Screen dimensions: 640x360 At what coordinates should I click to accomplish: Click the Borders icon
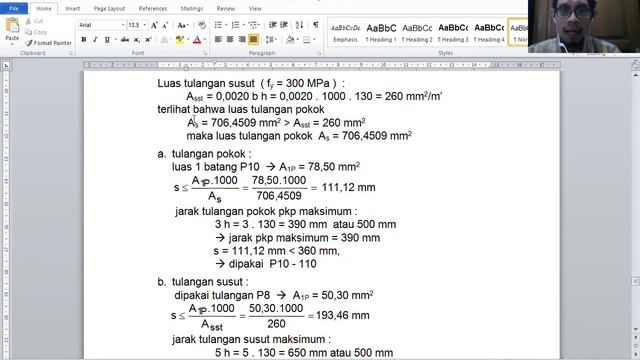point(307,40)
